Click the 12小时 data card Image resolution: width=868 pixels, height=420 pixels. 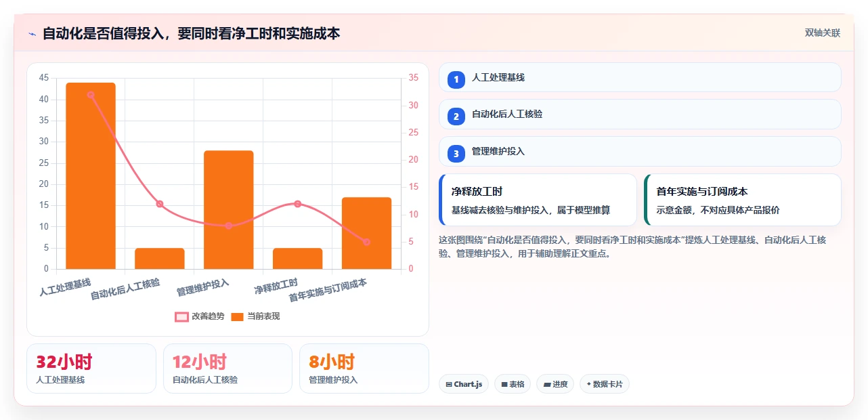click(227, 369)
